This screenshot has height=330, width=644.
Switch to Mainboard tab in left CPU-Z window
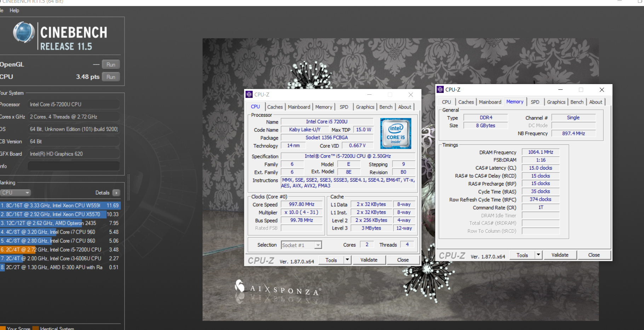pos(299,107)
